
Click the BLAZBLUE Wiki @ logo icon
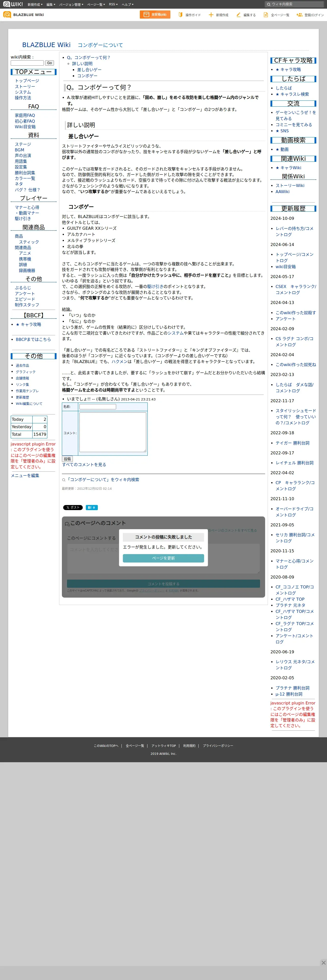click(7, 15)
